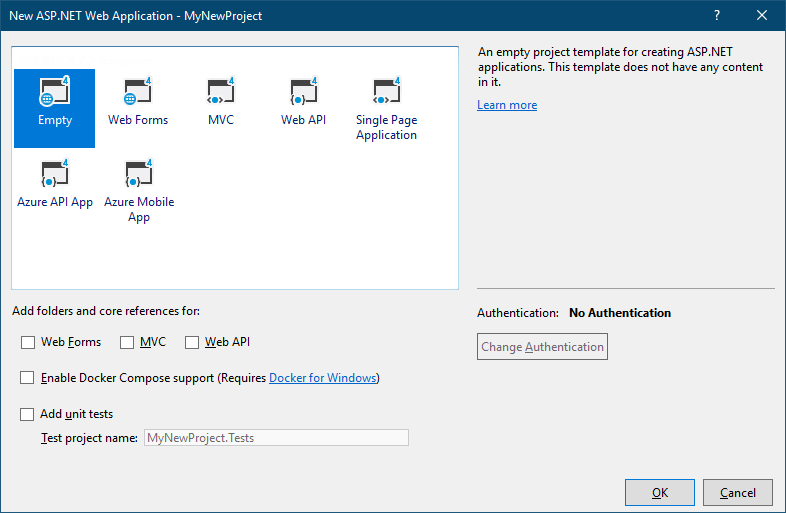Check the Web API core references checkbox

(192, 343)
